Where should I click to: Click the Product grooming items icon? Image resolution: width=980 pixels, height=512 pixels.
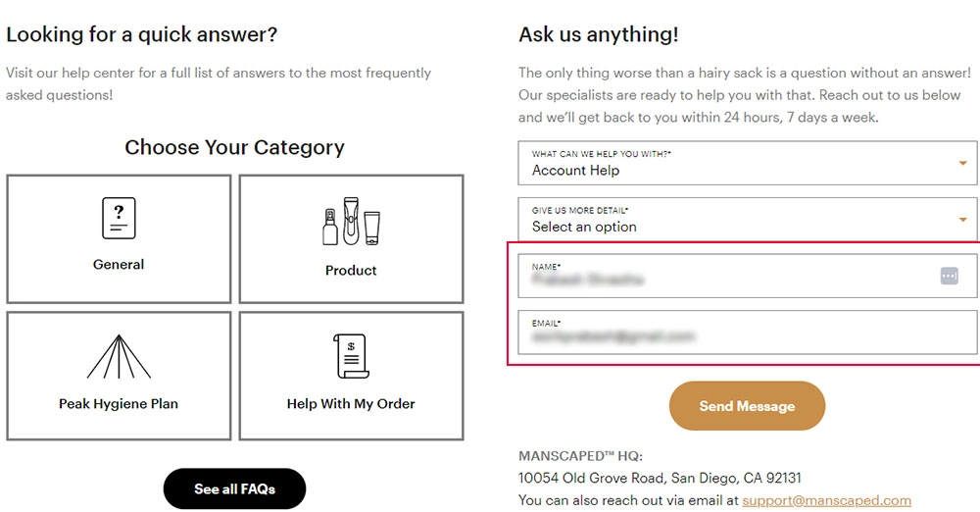click(x=351, y=221)
